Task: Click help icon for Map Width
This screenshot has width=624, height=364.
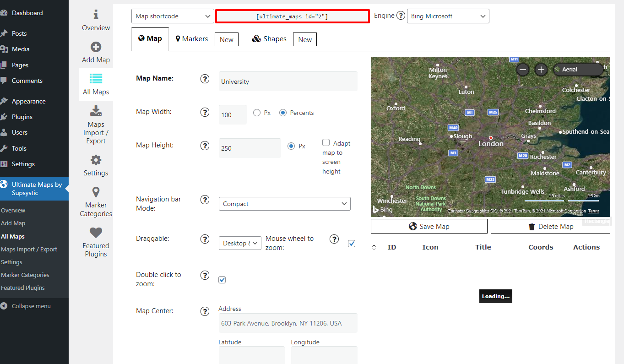Action: click(x=205, y=112)
